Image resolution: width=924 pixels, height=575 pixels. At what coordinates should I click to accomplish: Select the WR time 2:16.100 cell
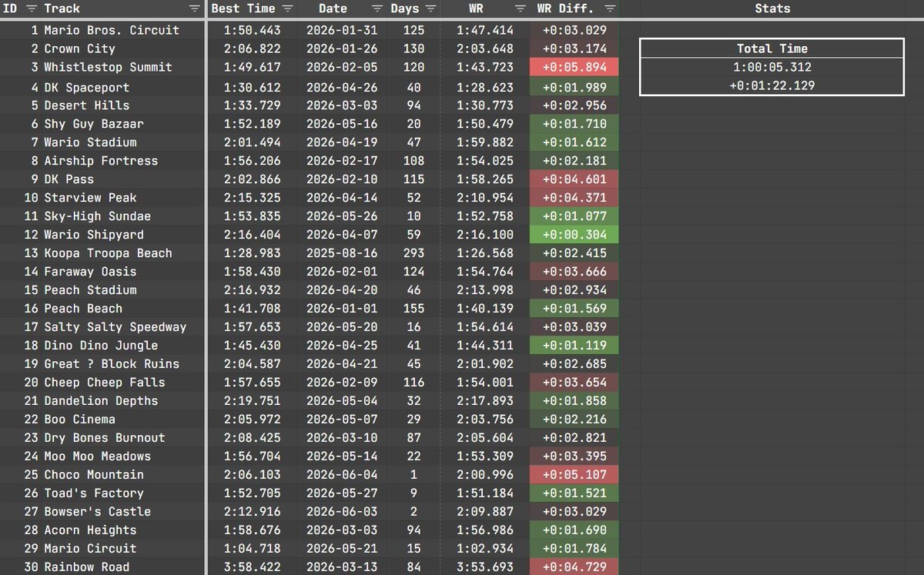pos(485,235)
